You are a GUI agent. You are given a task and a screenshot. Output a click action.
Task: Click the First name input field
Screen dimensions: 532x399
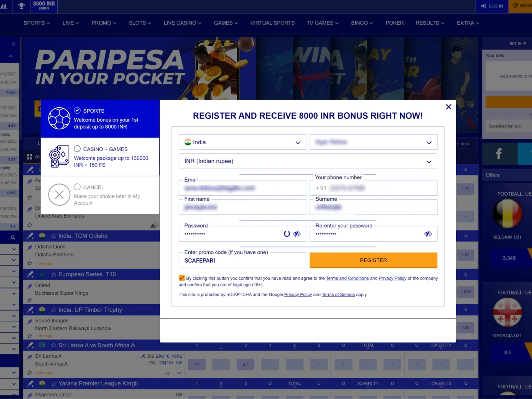tap(242, 207)
